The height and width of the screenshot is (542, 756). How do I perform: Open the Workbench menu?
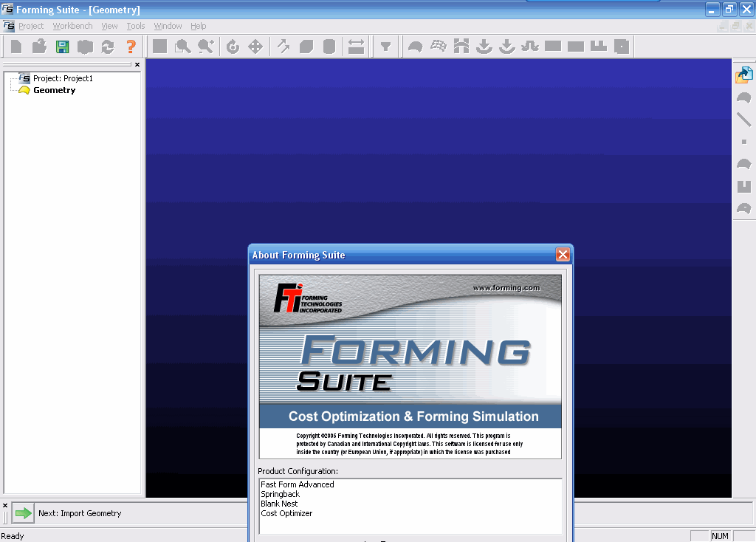[72, 26]
